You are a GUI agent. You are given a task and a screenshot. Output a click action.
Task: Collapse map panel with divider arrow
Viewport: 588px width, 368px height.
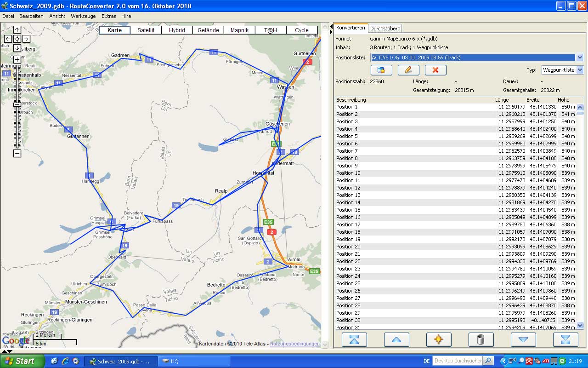330,28
